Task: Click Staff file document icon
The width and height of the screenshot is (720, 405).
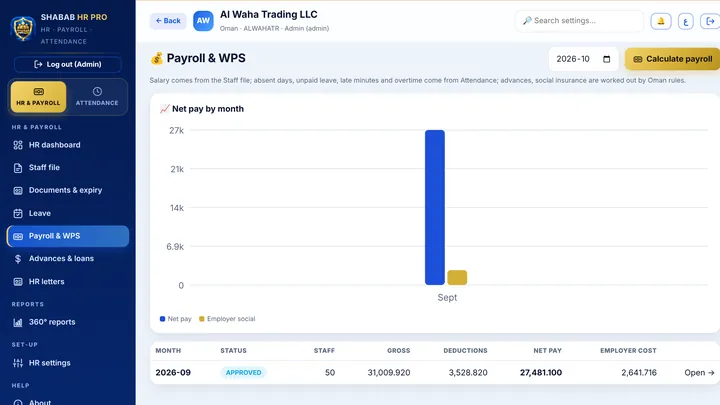Action: pyautogui.click(x=18, y=168)
